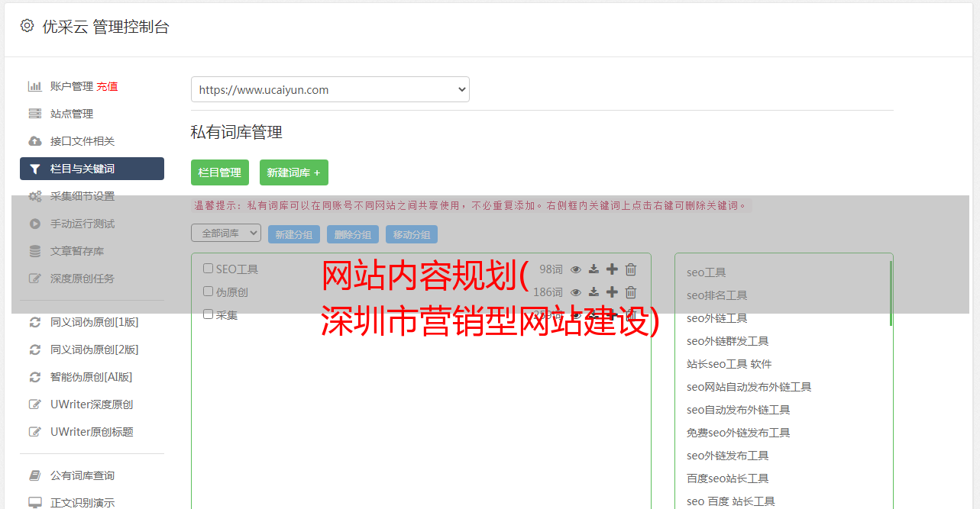Click the green 栏目管理 button

click(220, 172)
